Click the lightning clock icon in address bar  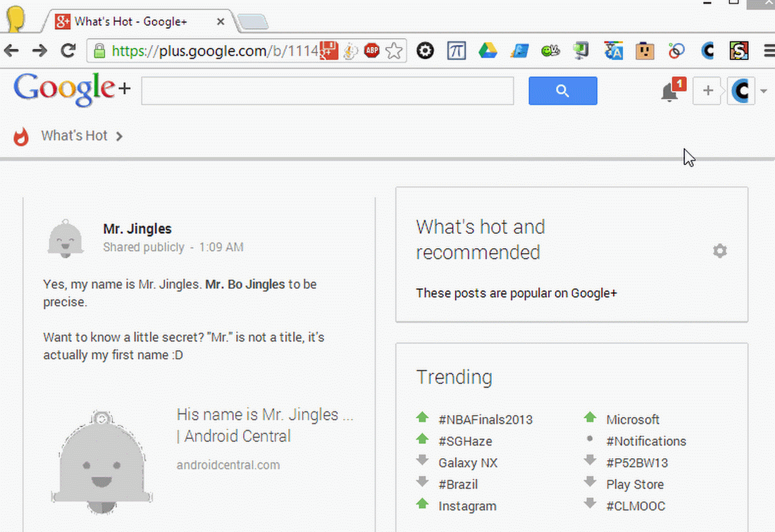(x=351, y=51)
